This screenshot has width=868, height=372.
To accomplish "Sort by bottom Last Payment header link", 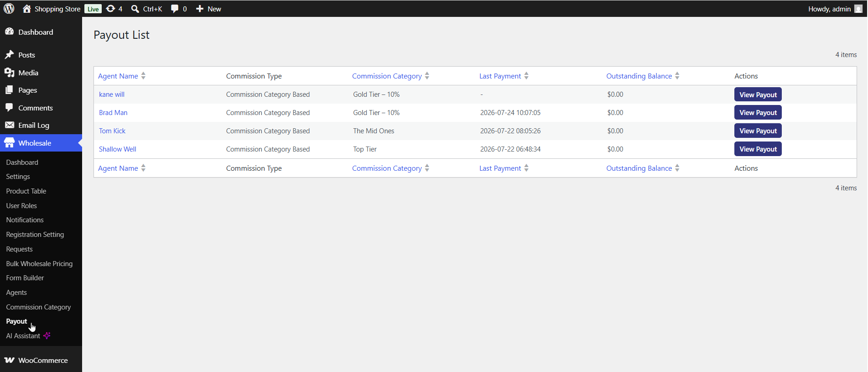I will click(x=500, y=168).
